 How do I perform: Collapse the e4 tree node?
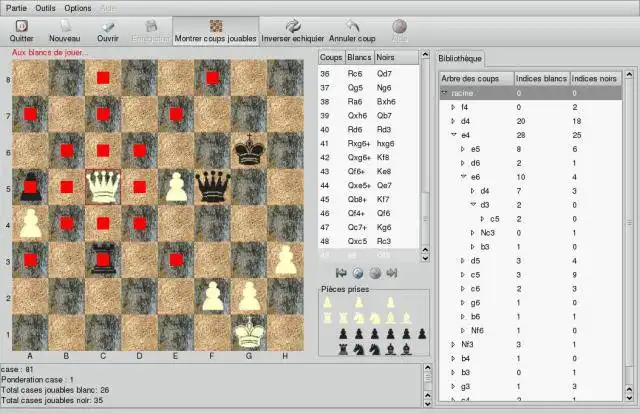pos(453,135)
